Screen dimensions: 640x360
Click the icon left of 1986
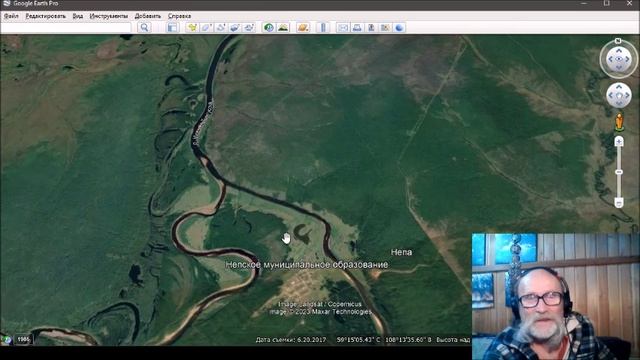[7, 339]
